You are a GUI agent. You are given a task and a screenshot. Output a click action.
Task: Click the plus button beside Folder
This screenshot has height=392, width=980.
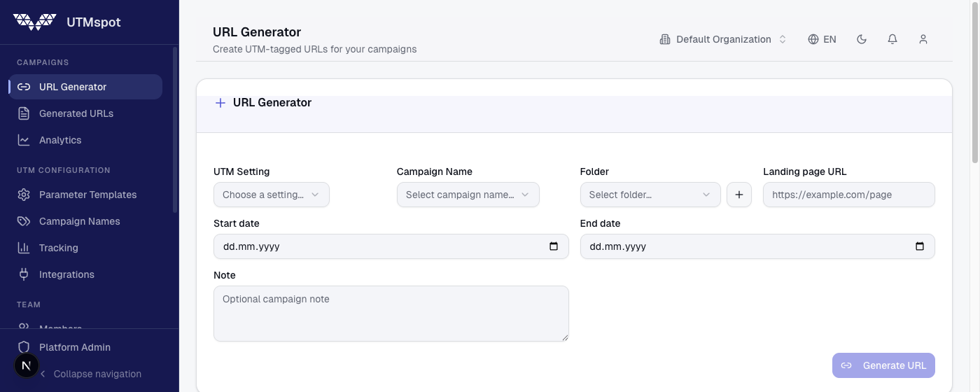739,195
